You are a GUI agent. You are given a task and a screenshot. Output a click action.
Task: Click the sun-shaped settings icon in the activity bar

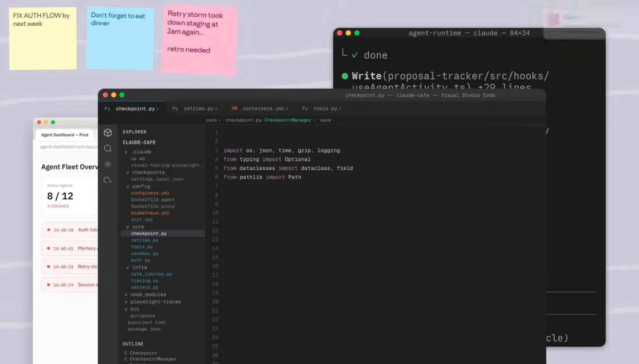108,164
